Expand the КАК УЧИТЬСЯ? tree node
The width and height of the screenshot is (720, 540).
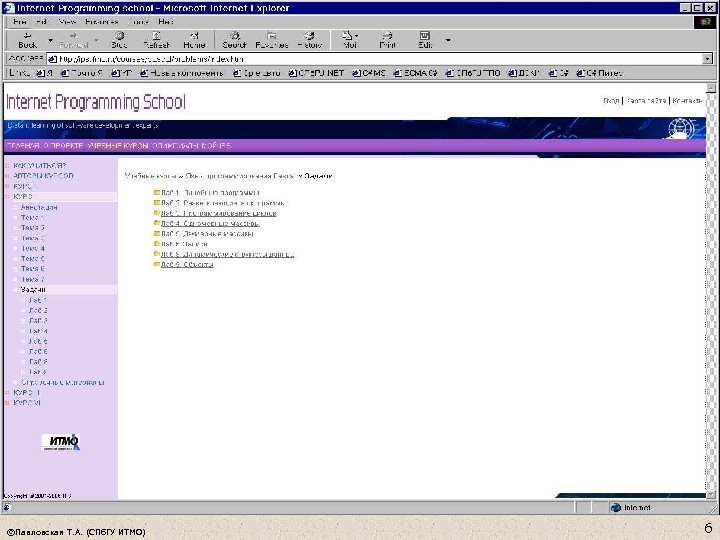point(7,165)
